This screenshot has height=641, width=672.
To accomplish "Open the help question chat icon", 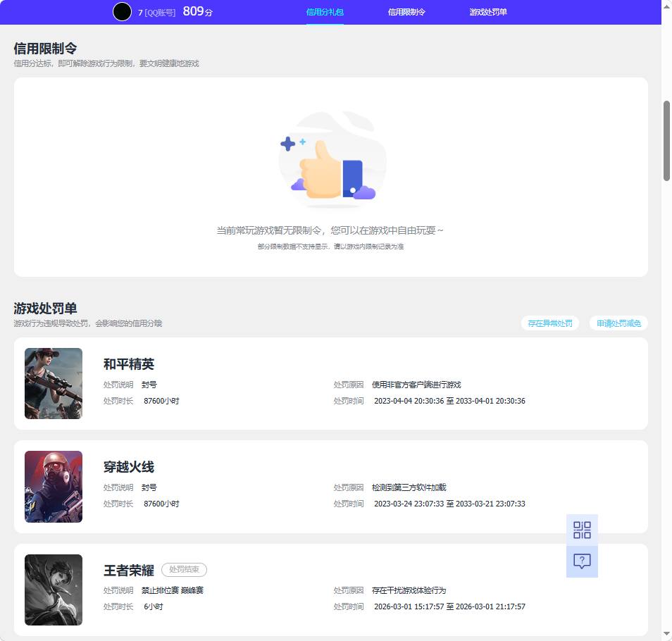I will [x=582, y=561].
